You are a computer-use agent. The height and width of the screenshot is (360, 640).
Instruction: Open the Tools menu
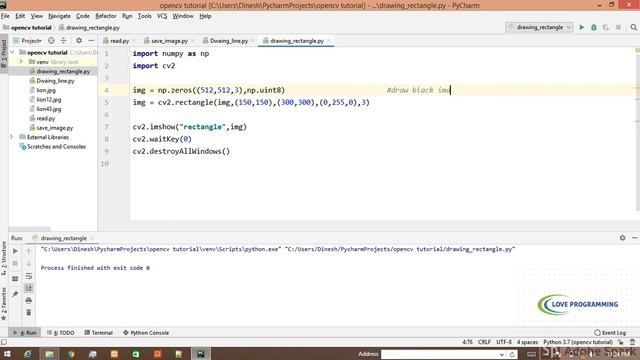(x=144, y=16)
